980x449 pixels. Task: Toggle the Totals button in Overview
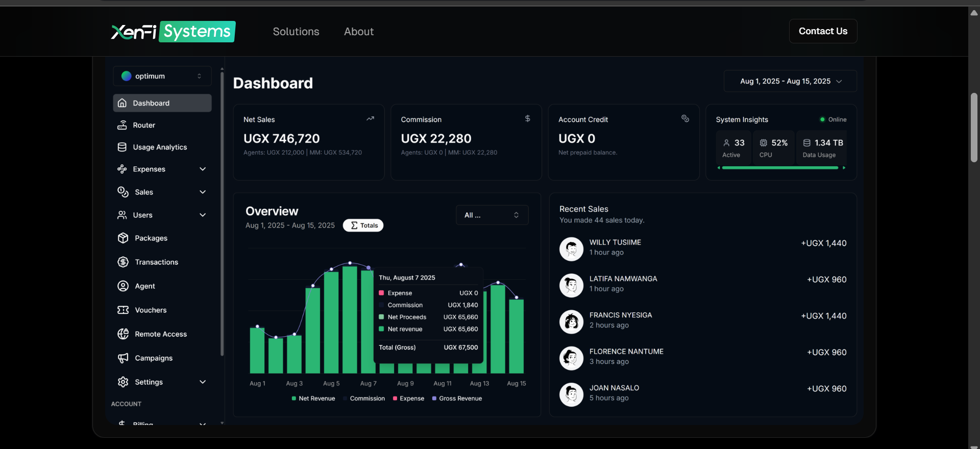[x=363, y=226]
